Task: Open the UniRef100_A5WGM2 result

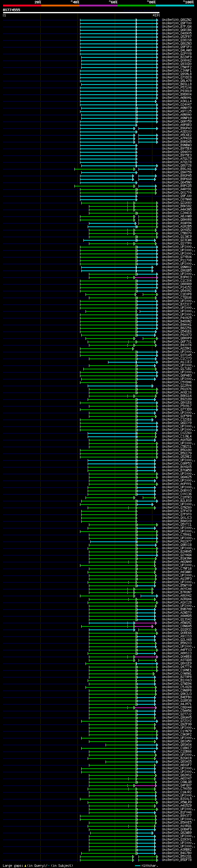Action: [x=177, y=623]
